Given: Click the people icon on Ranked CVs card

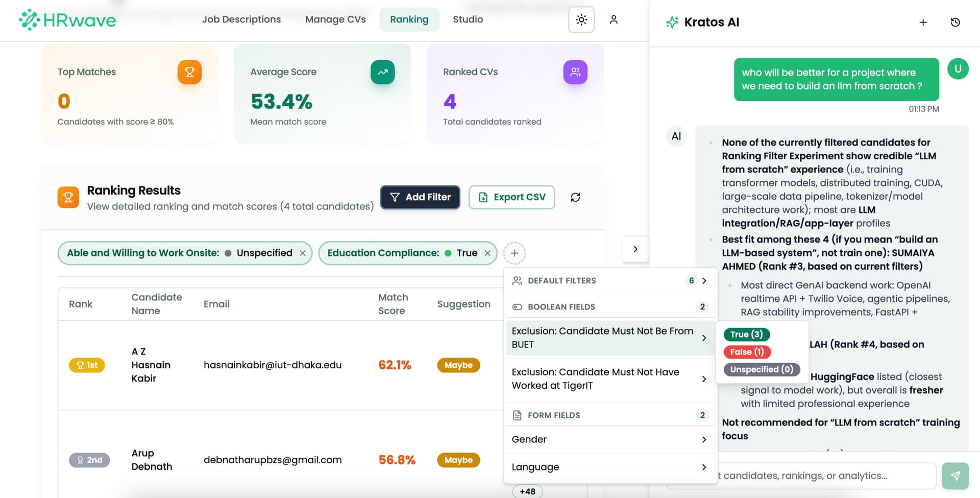Looking at the screenshot, I should tap(575, 72).
